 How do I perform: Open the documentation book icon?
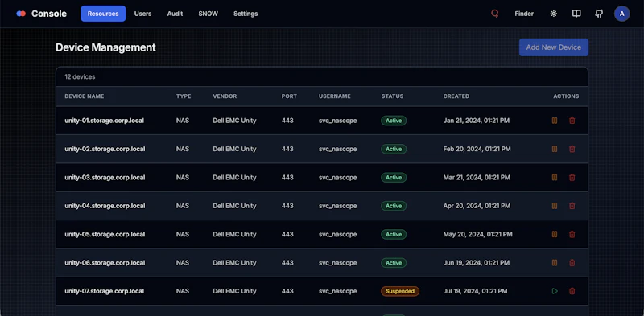[576, 14]
